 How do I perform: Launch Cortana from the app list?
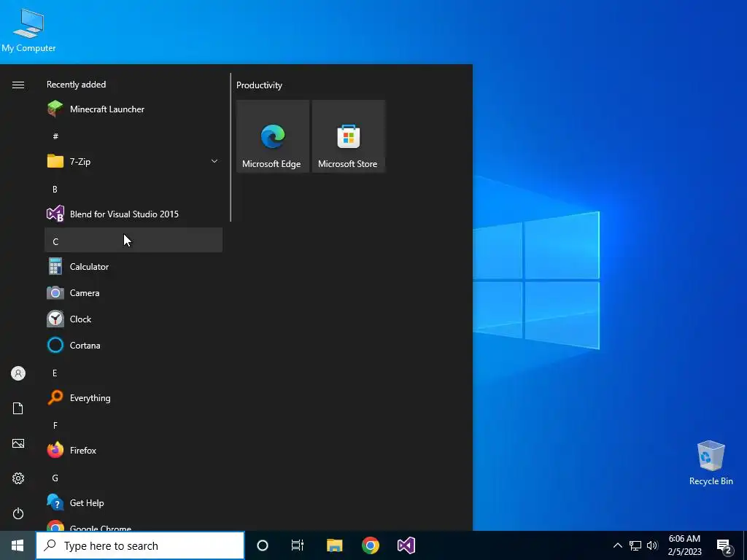click(133, 345)
